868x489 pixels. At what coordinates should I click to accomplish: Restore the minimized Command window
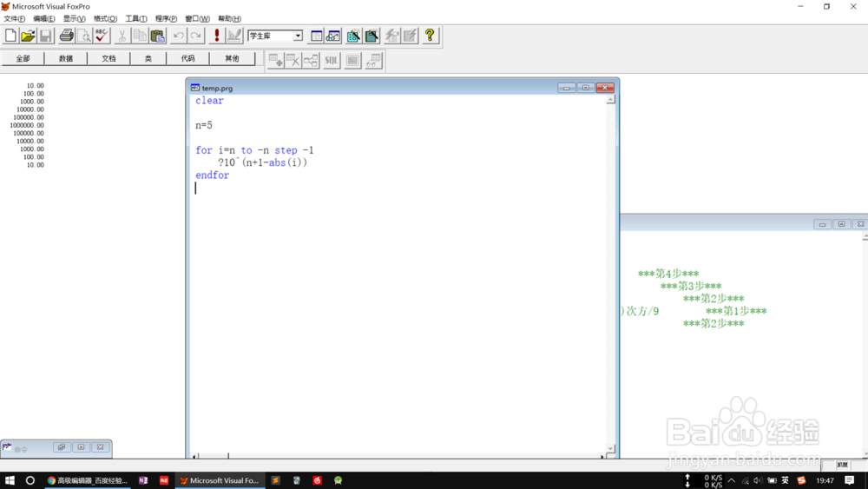[62, 447]
